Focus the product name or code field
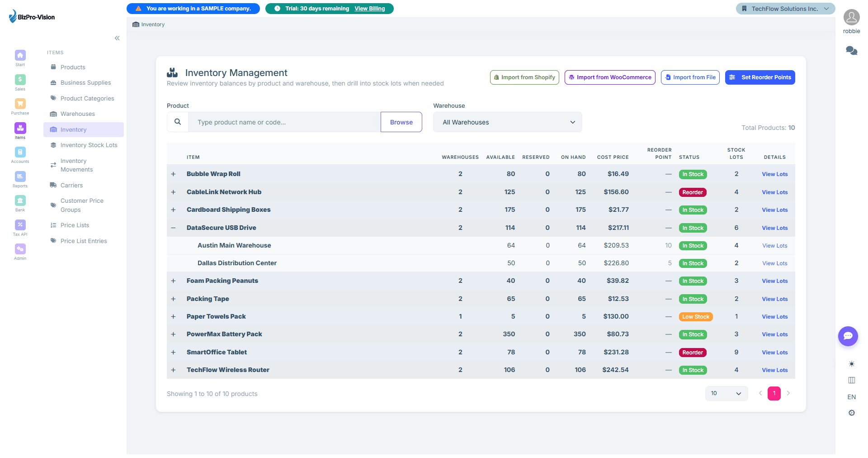 (x=284, y=122)
